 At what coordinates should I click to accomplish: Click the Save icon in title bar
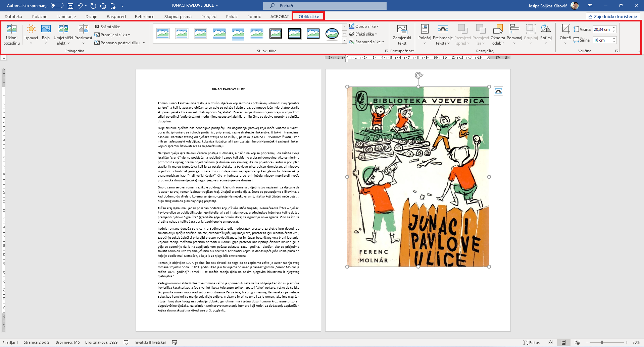(70, 6)
